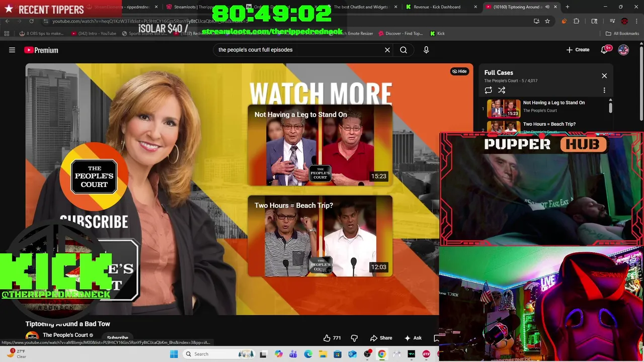The height and width of the screenshot is (362, 644).
Task: Open Task View on the taskbar
Action: [x=263, y=354]
